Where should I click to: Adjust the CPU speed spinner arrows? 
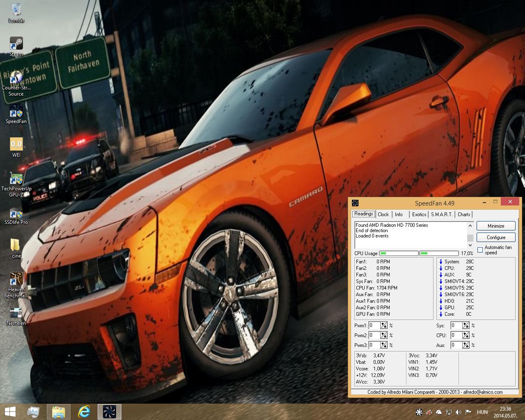(466, 335)
